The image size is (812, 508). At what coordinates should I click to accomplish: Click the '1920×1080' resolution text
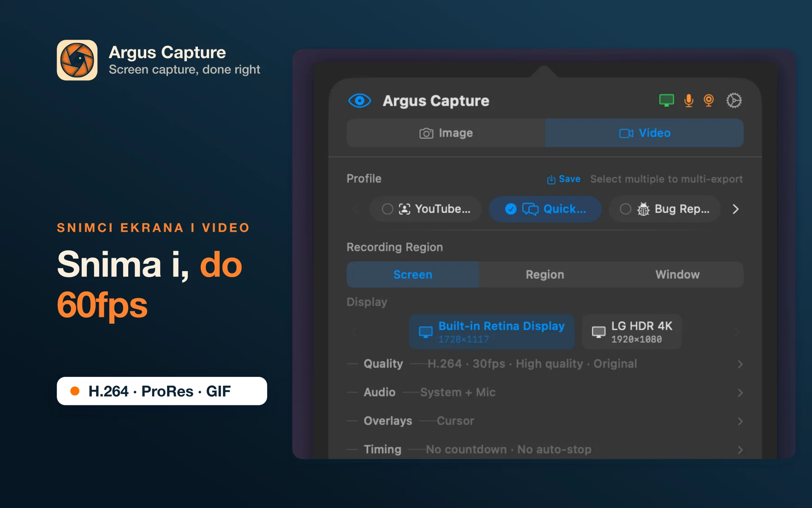tap(637, 339)
